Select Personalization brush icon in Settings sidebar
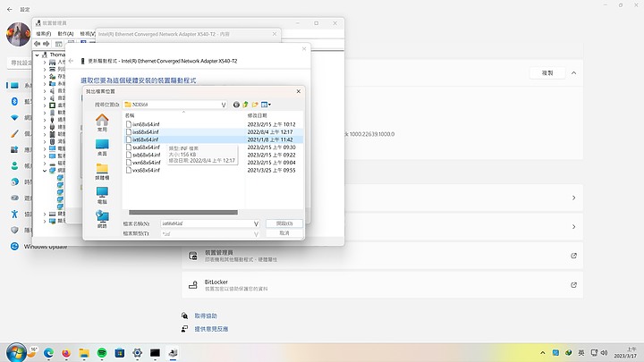This screenshot has height=362, width=644. (14, 134)
